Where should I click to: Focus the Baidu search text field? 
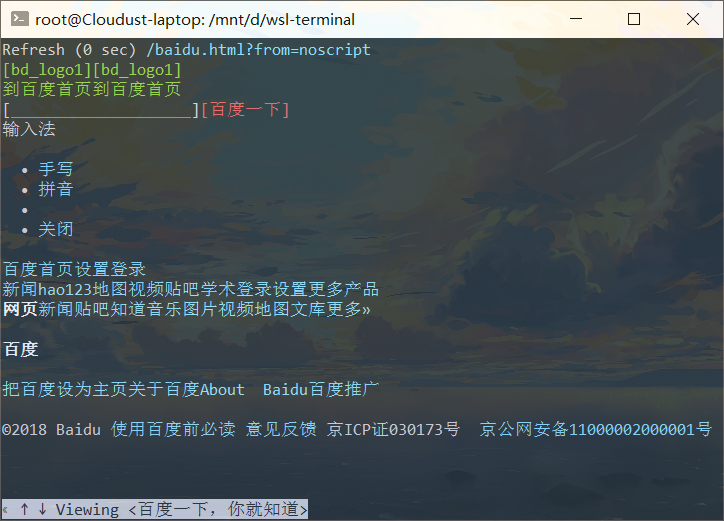101,110
